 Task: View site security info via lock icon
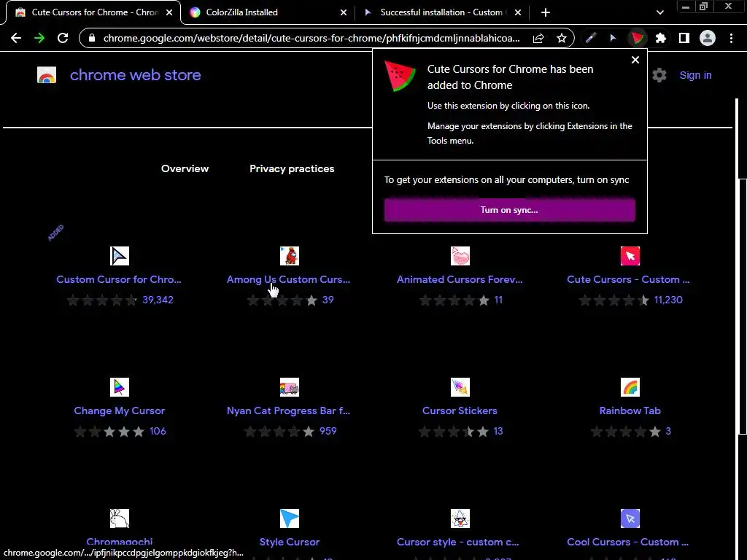tap(92, 38)
